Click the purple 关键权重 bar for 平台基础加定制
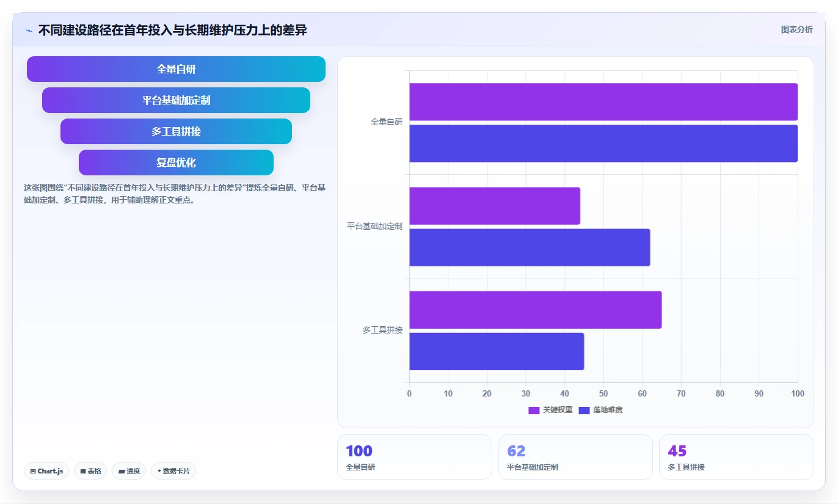This screenshot has height=504, width=838. pos(495,206)
